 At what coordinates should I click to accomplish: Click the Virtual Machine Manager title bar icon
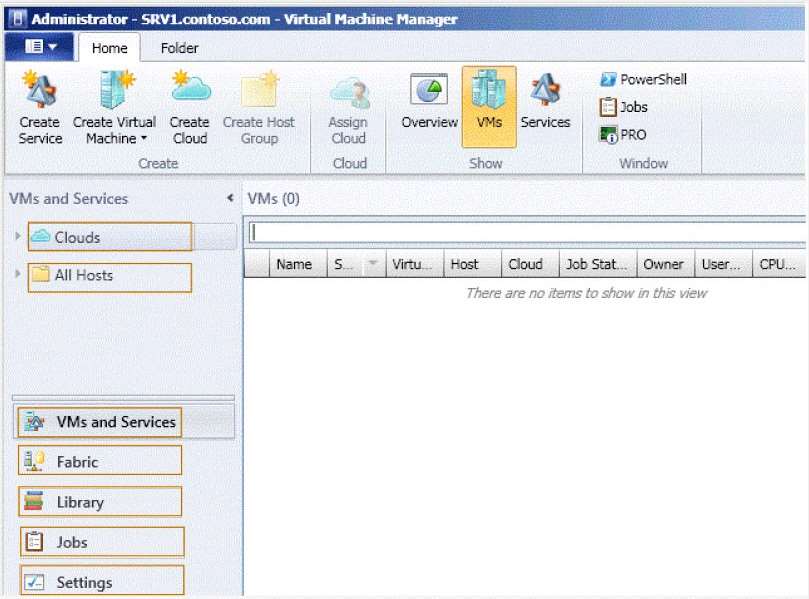(x=18, y=19)
